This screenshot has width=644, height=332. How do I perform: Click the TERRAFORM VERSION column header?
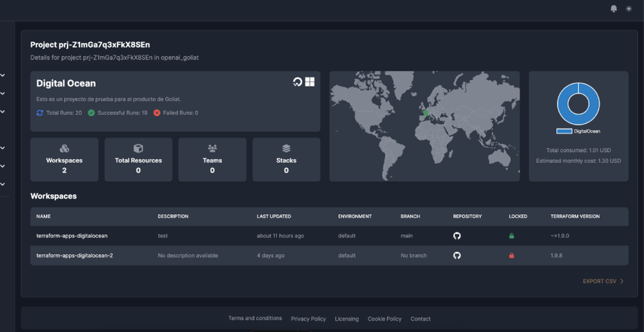[575, 216]
